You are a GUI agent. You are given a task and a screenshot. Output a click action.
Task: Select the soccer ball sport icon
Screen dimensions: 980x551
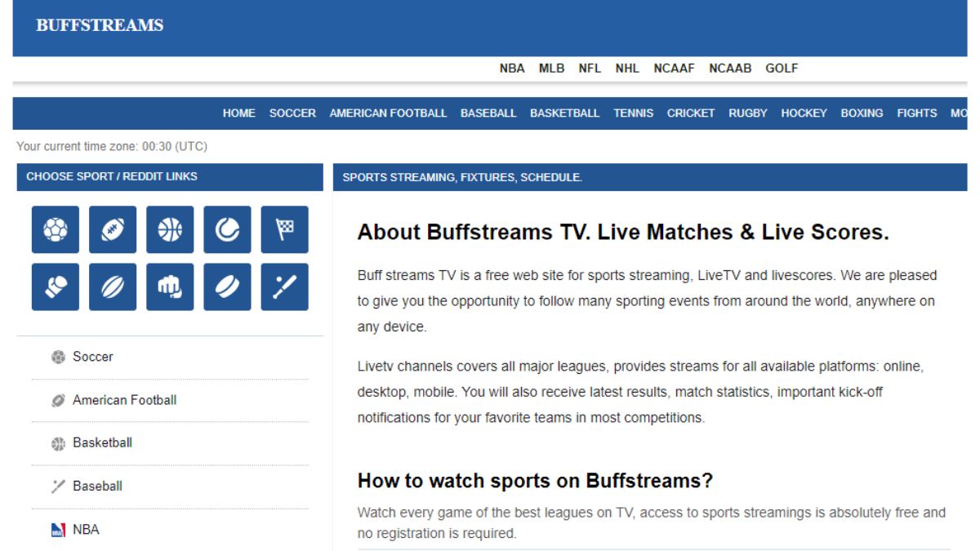pos(54,229)
